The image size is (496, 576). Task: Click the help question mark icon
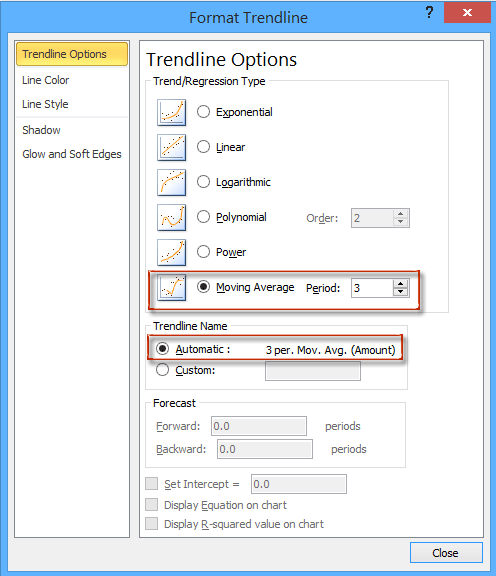pos(429,13)
